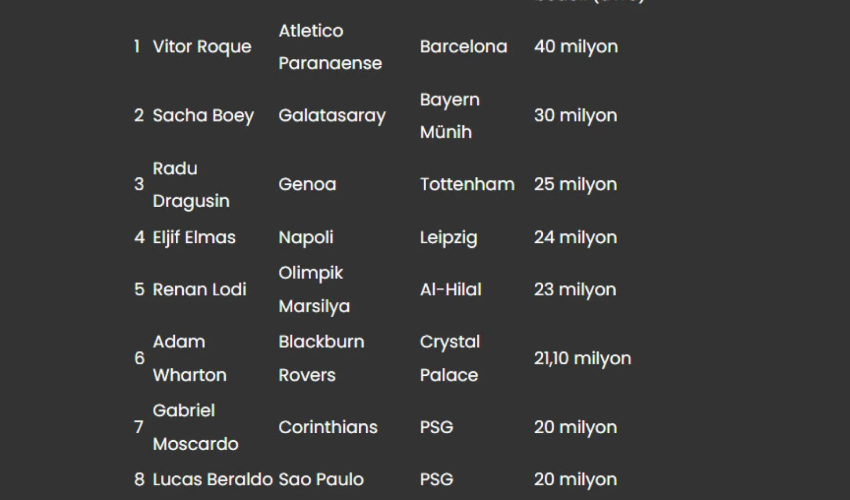Click the Corinthians club name
Viewport: 850px width, 500px height.
pos(328,427)
